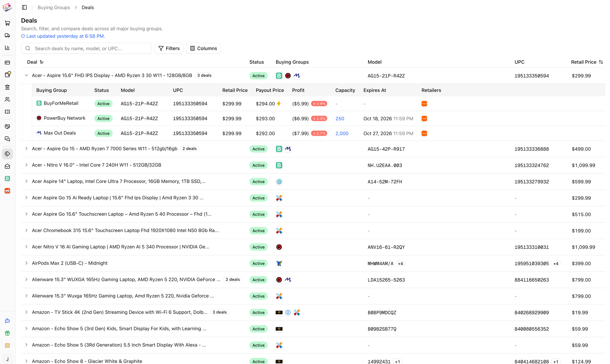Open the bank building sidebar icon

pos(7,87)
